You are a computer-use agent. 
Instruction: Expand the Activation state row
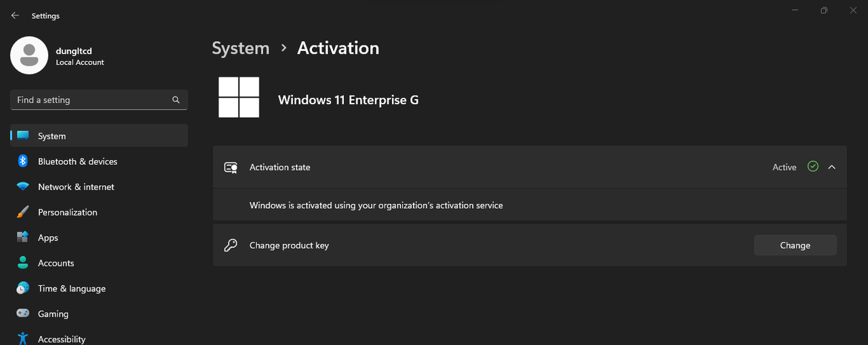(475, 167)
